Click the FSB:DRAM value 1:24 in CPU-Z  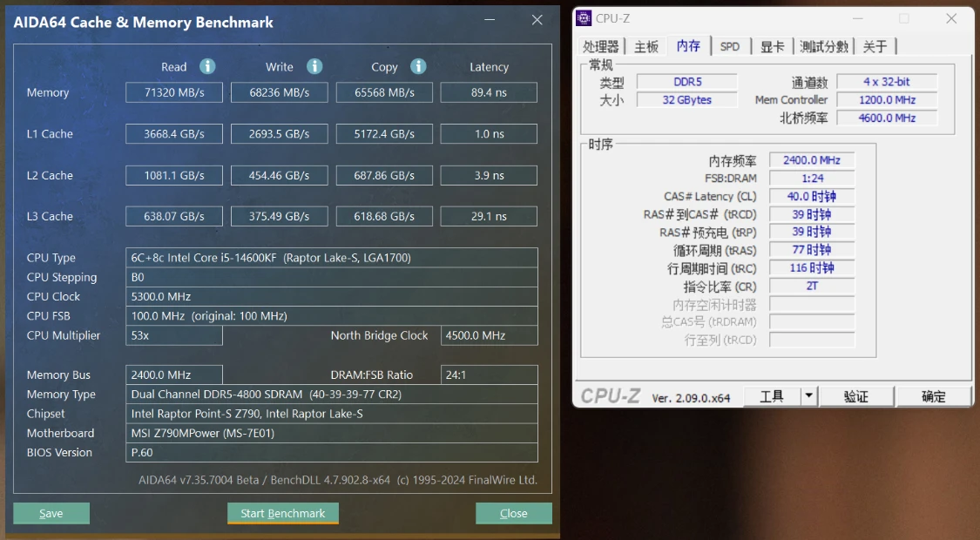click(x=812, y=179)
